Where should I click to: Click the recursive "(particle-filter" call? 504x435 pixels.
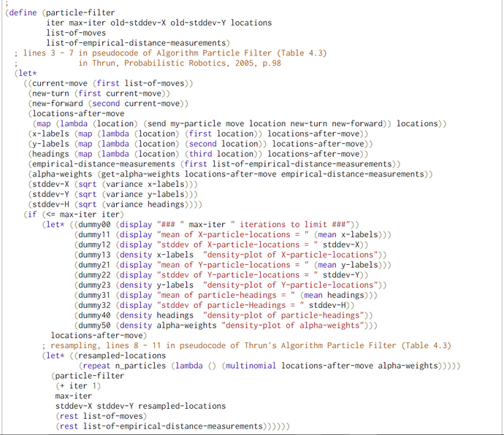pyautogui.click(x=88, y=376)
